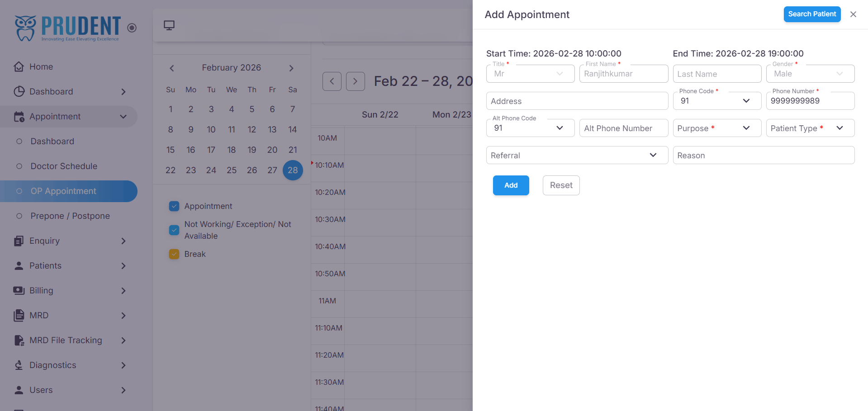Image resolution: width=868 pixels, height=411 pixels.
Task: Go to previous month in mini calendar
Action: coord(172,68)
